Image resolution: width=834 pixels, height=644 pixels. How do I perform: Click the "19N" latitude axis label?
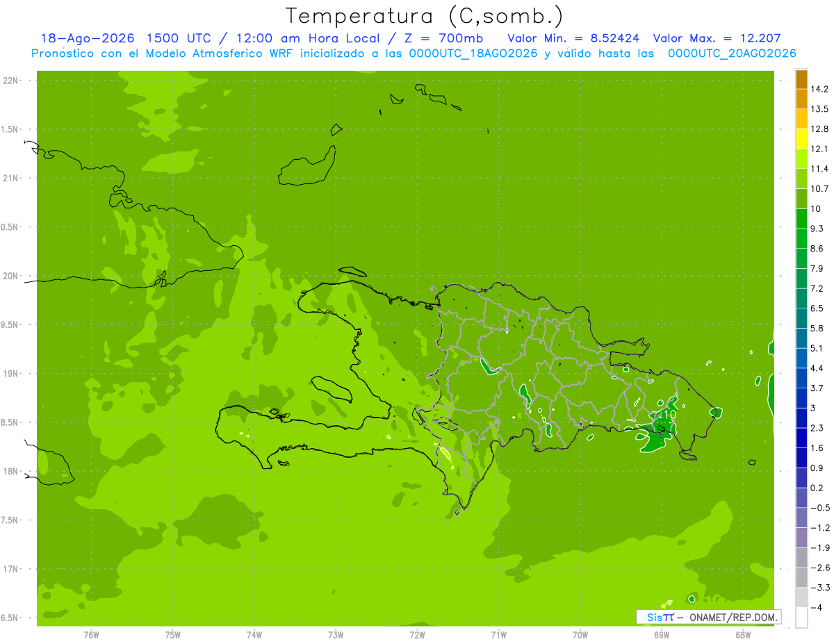[x=12, y=374]
